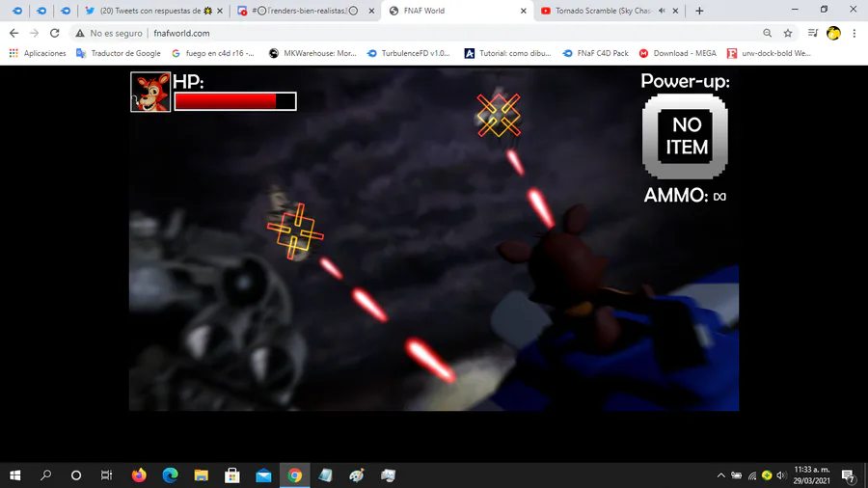Open Task View on the taskbar
This screenshot has height=488, width=868.
[x=106, y=475]
